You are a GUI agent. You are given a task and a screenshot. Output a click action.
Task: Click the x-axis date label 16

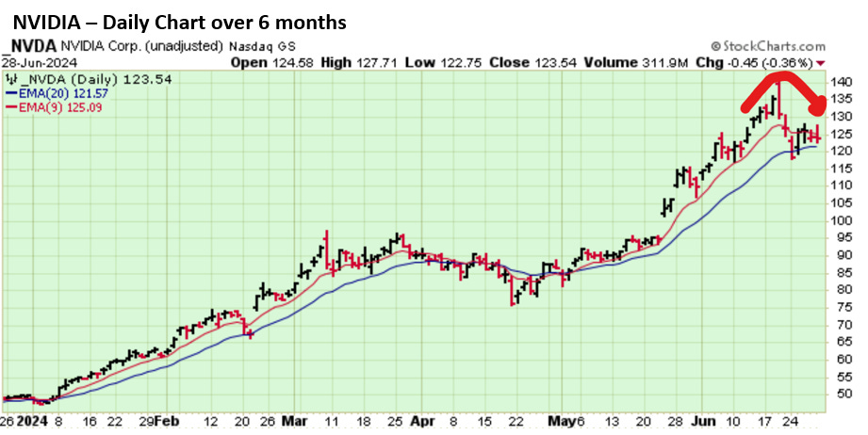click(x=90, y=421)
